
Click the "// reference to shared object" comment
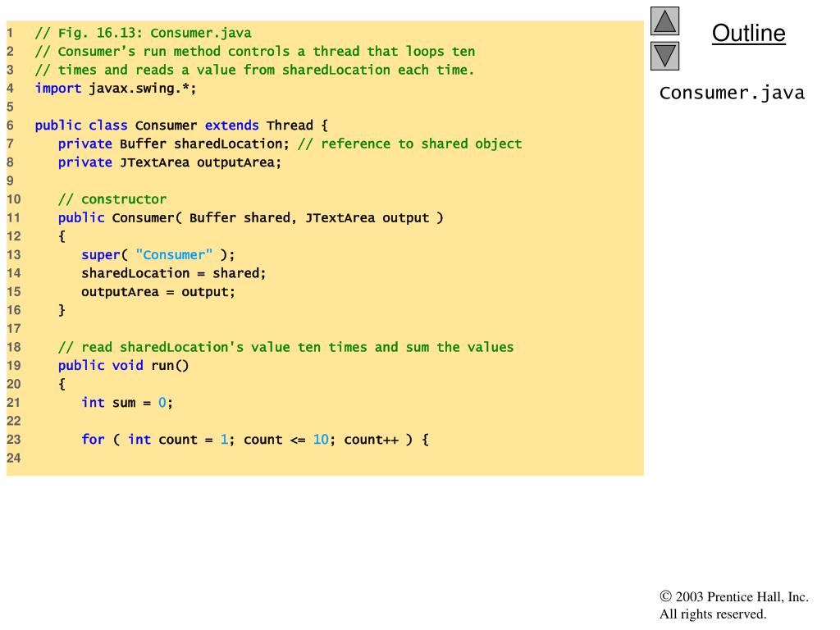(410, 144)
